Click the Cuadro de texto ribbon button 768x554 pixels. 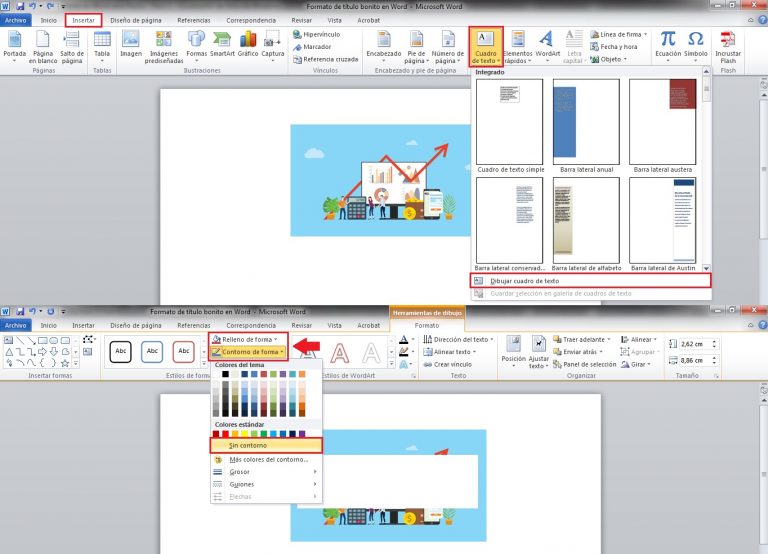click(x=486, y=46)
